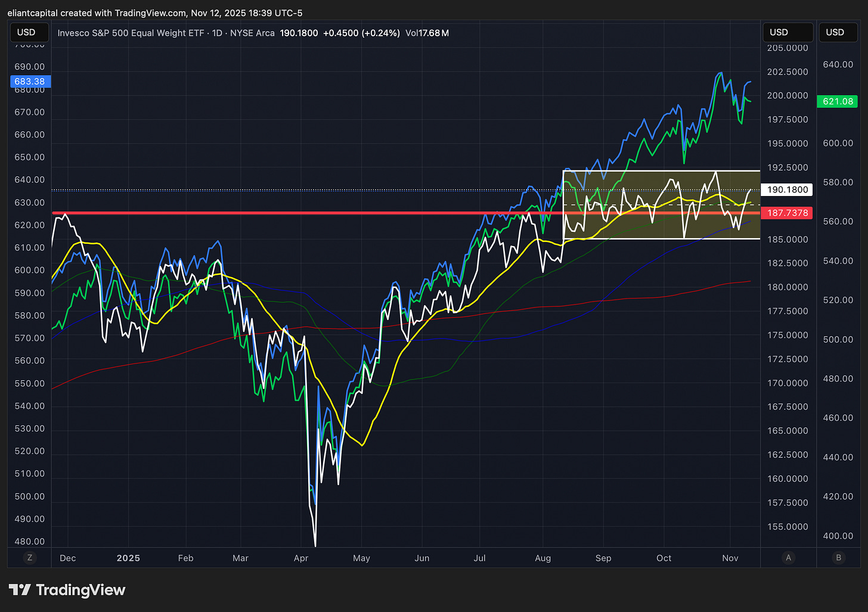Image resolution: width=868 pixels, height=612 pixels.
Task: Select the green 621.08 price label
Action: [838, 101]
